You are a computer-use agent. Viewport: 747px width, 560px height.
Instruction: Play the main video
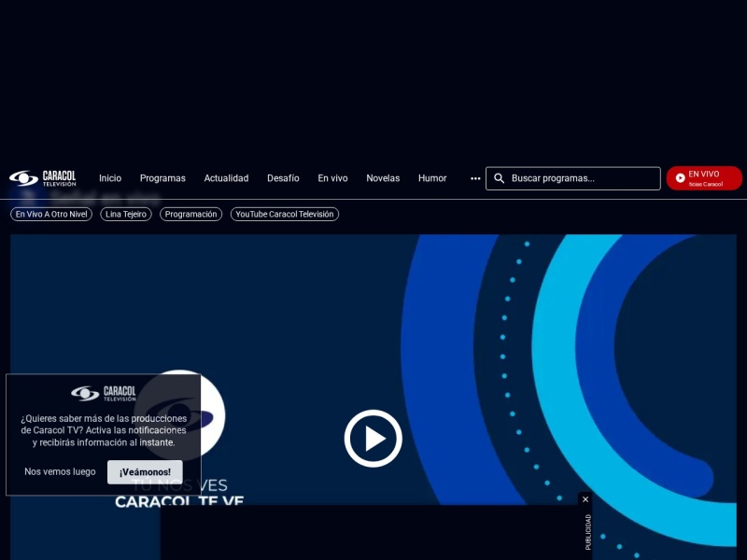(x=373, y=439)
